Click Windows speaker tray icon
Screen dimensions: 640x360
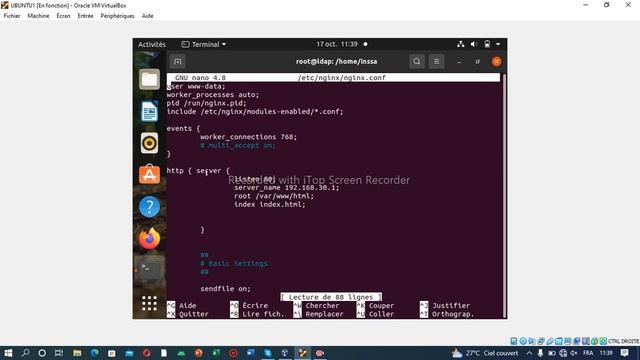(573, 353)
